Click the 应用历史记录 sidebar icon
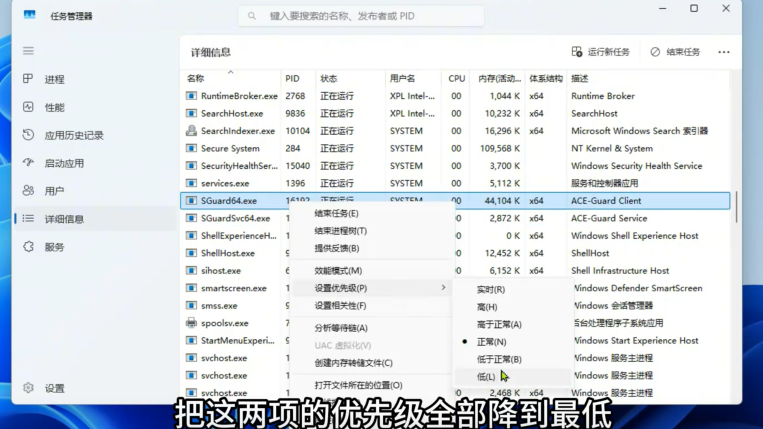763x429 pixels. point(28,135)
